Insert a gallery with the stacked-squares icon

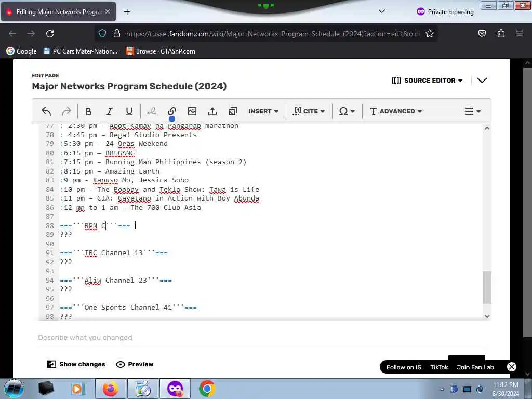tap(233, 111)
